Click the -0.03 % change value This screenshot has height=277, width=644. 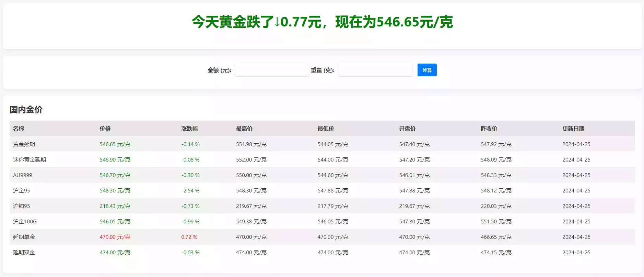[190, 252]
